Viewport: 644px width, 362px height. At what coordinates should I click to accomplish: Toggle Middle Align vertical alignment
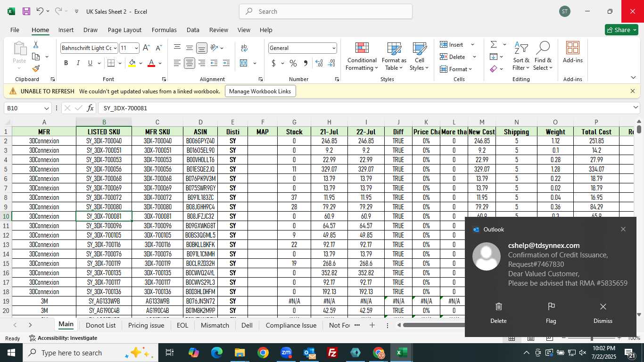190,48
